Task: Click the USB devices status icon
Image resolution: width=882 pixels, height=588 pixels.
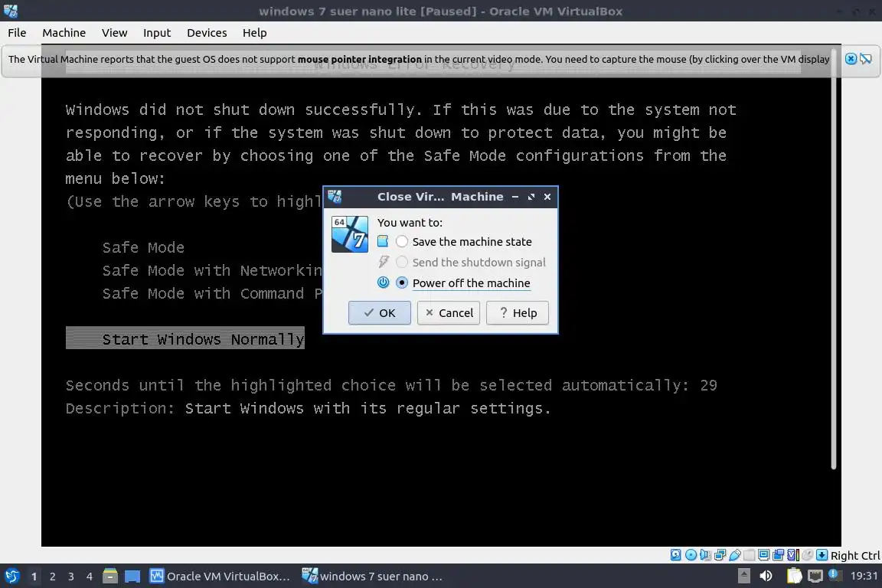Action: point(735,555)
